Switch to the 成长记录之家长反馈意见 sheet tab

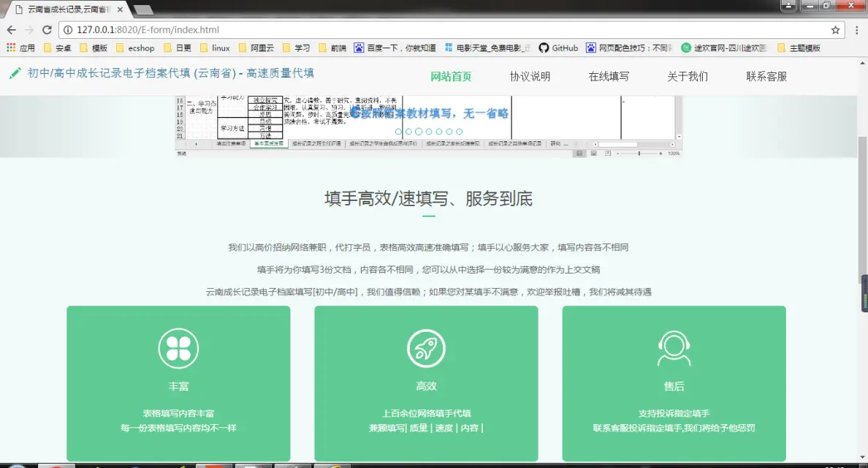(x=454, y=142)
